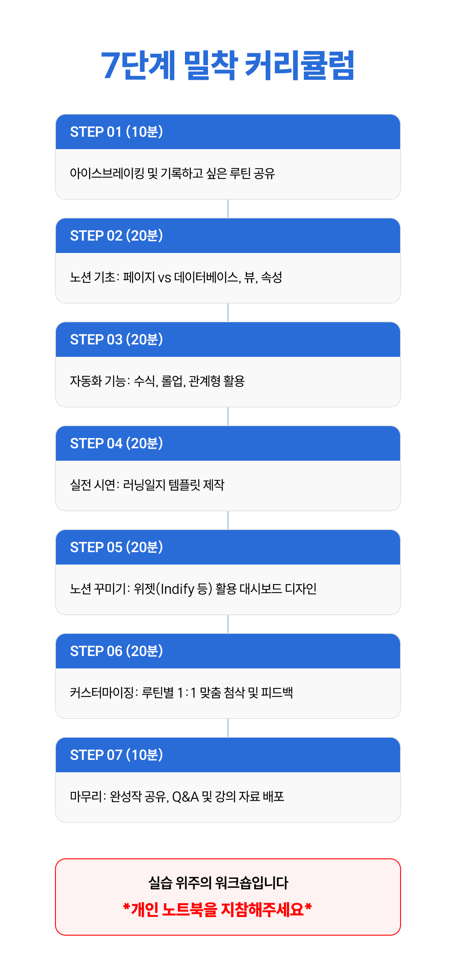Click the connector line between STEP 06 and 07
The width and height of the screenshot is (456, 980).
click(x=228, y=728)
